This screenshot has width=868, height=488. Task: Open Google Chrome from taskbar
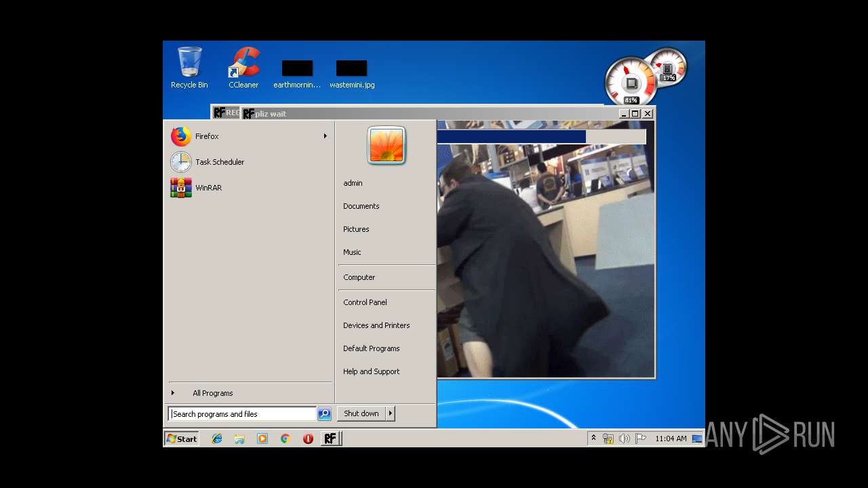click(x=285, y=439)
